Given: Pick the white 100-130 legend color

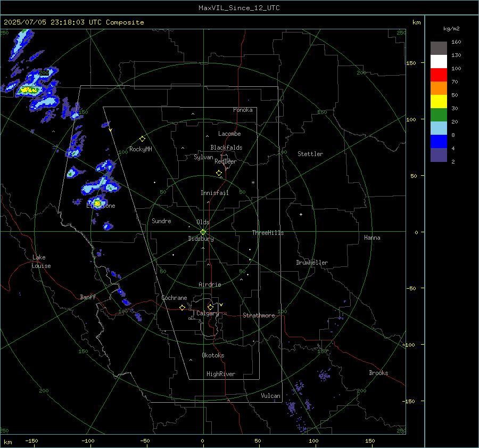Looking at the screenshot, I should click(439, 62).
